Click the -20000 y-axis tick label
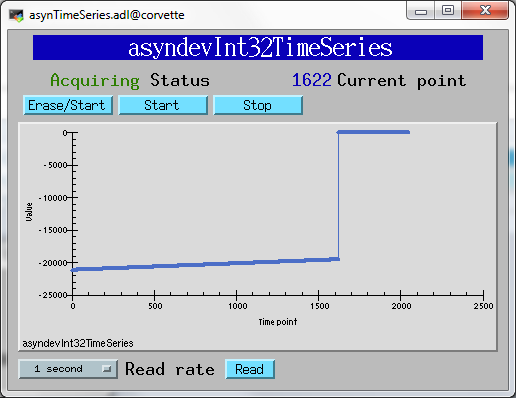The height and width of the screenshot is (398, 516). coord(53,263)
